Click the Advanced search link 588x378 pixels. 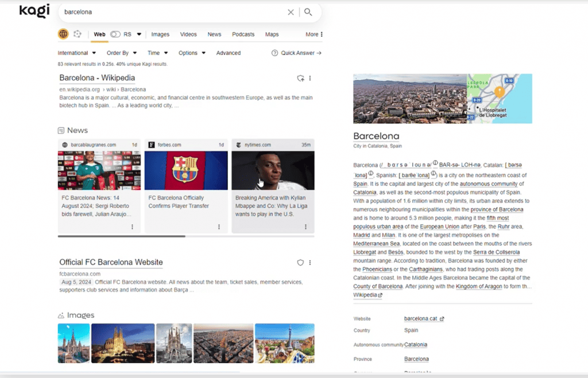click(229, 53)
